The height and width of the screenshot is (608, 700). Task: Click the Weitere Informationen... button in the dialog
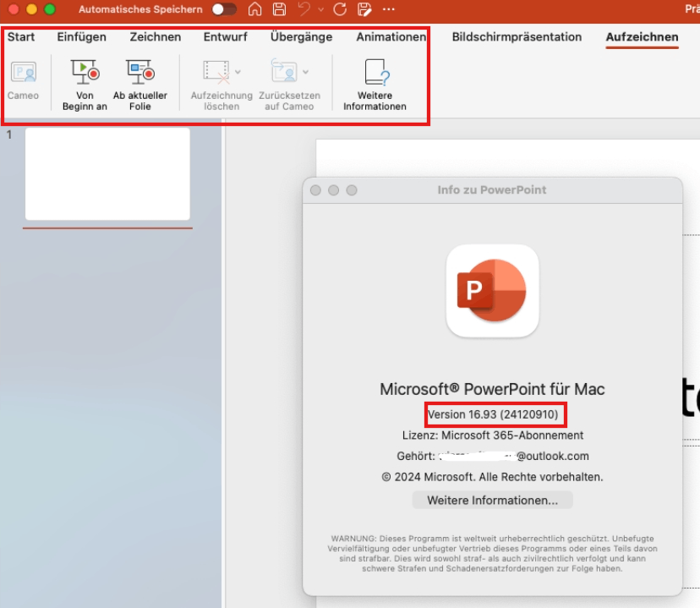coord(492,500)
